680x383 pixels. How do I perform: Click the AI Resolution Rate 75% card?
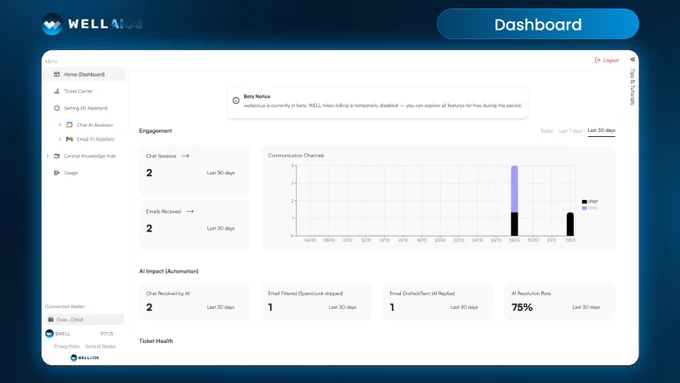[560, 302]
